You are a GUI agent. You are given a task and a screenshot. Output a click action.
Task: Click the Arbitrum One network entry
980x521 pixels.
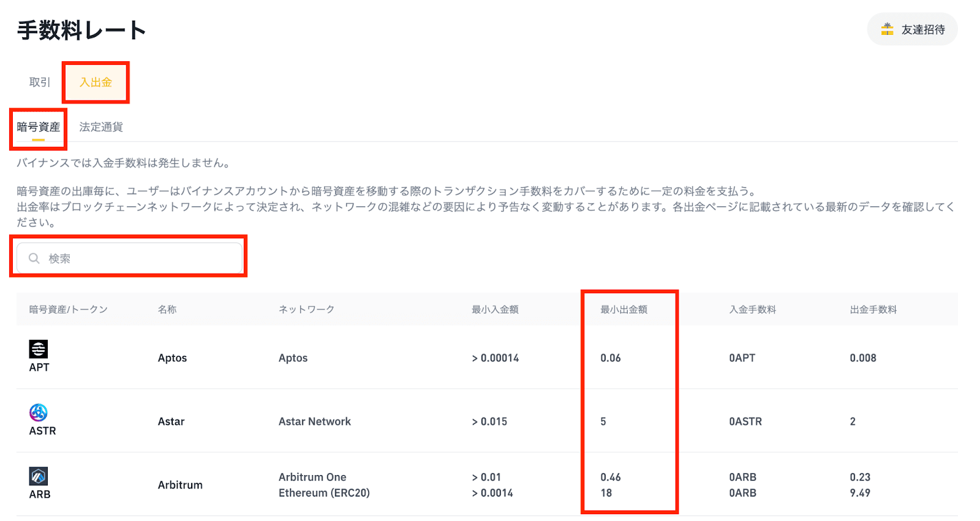point(312,477)
